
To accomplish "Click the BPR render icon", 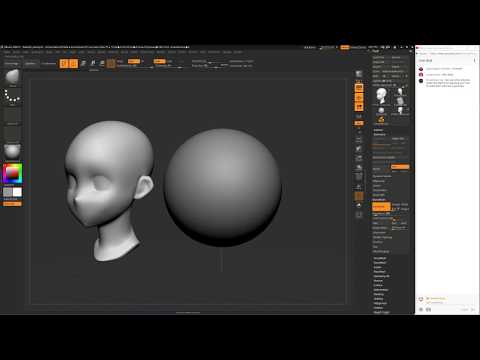I will click(x=359, y=74).
